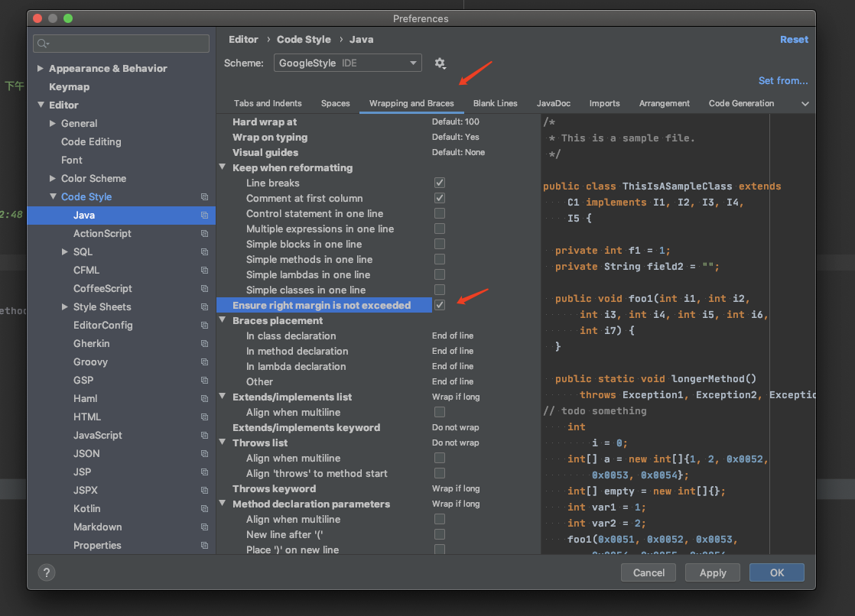This screenshot has width=855, height=616.
Task: Expand the Color Scheme node
Action: pyautogui.click(x=52, y=178)
